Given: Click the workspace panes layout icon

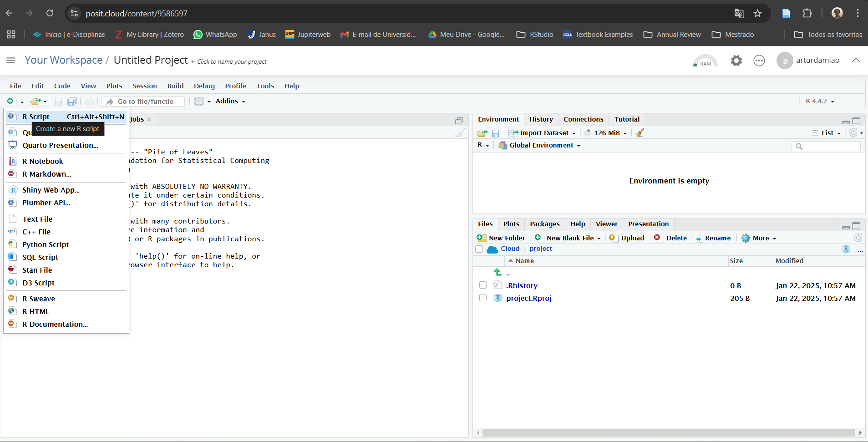Looking at the screenshot, I should coord(199,102).
